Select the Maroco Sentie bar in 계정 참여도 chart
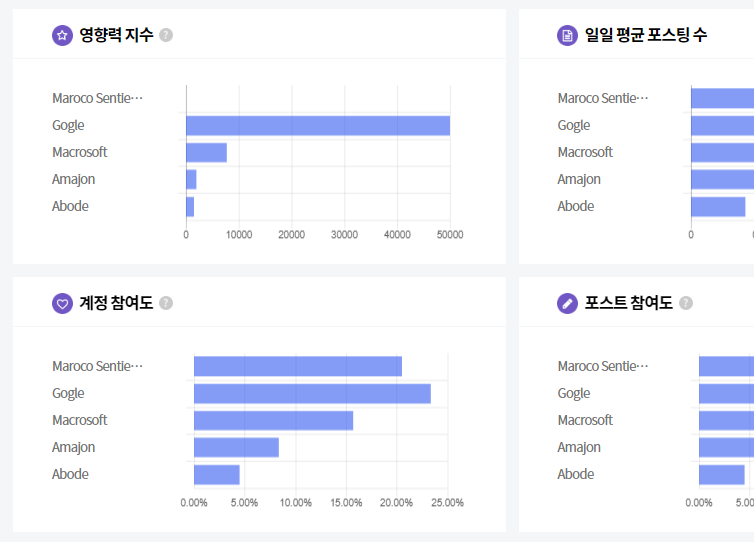This screenshot has width=754, height=542. [298, 366]
